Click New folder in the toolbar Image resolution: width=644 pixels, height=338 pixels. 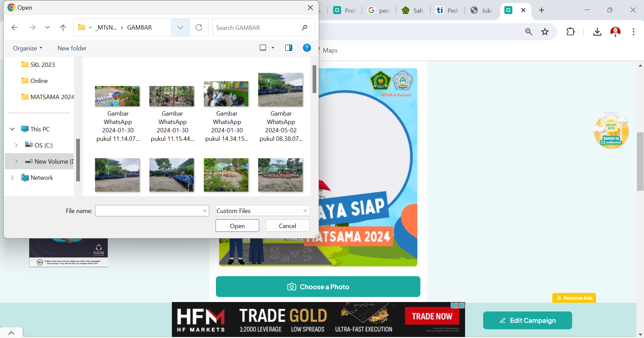pyautogui.click(x=72, y=48)
